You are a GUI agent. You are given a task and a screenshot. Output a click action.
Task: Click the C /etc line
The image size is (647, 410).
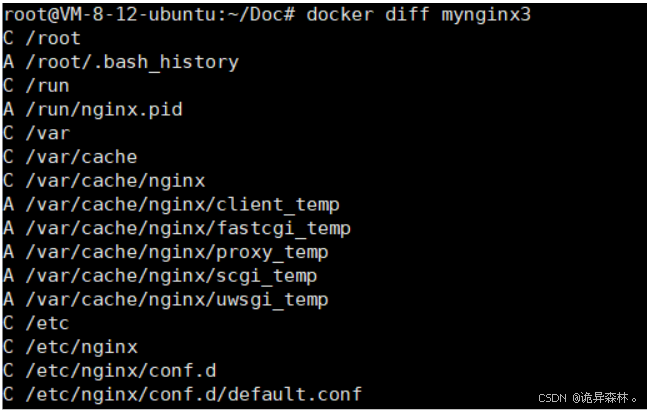coord(36,323)
